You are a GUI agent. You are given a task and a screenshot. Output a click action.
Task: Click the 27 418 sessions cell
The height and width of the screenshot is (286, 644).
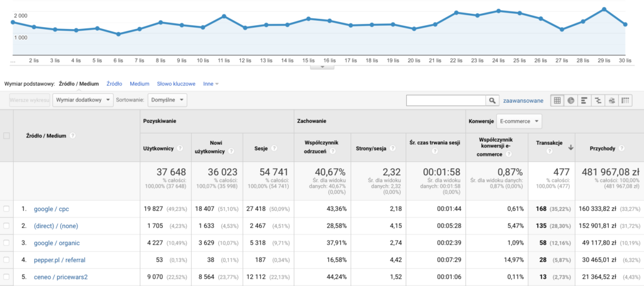(257, 209)
